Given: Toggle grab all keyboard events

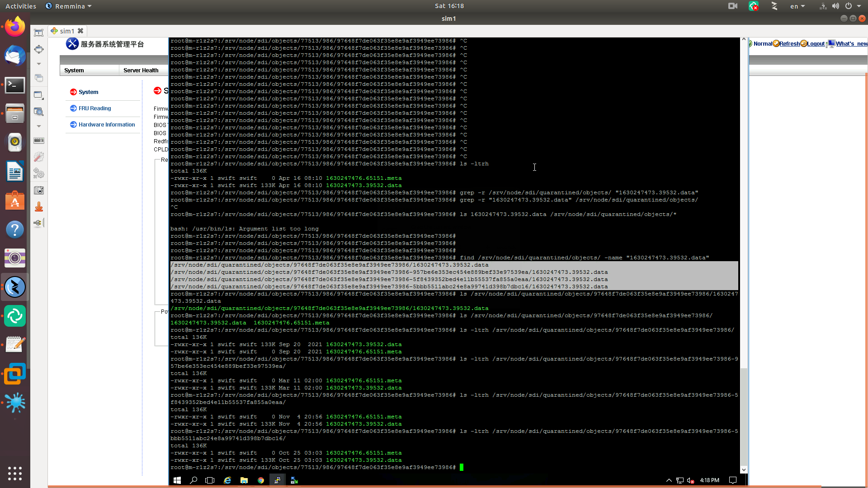Looking at the screenshot, I should (39, 141).
